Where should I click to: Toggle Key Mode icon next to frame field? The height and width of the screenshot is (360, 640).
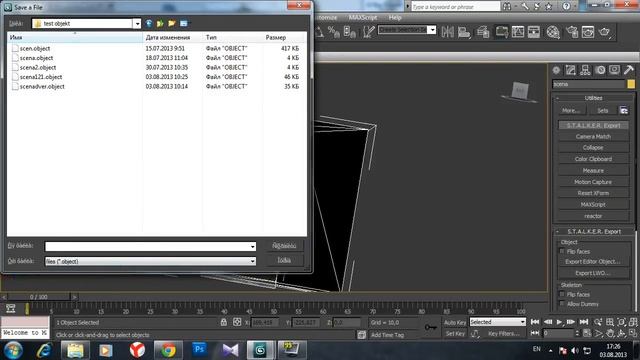tap(535, 333)
